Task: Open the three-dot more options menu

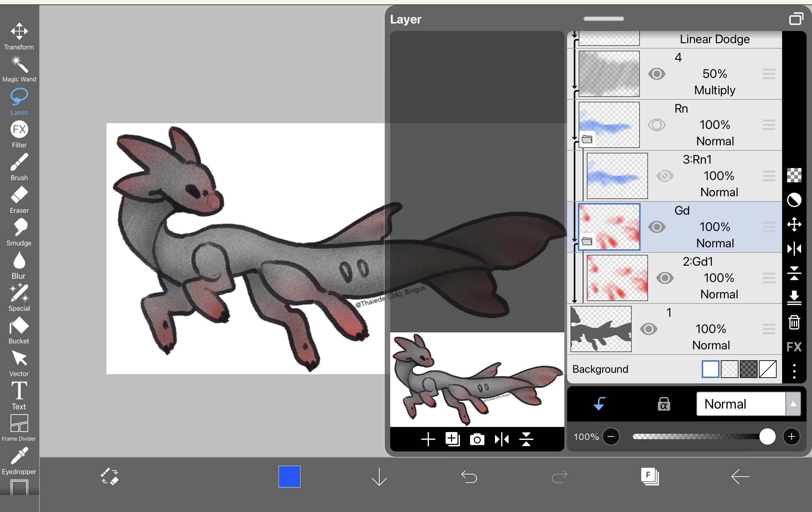Action: coord(794,371)
